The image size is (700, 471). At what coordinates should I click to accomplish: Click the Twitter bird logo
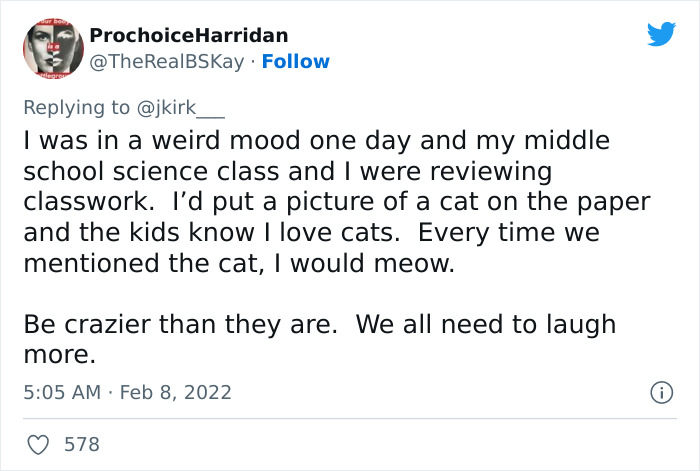(x=661, y=34)
